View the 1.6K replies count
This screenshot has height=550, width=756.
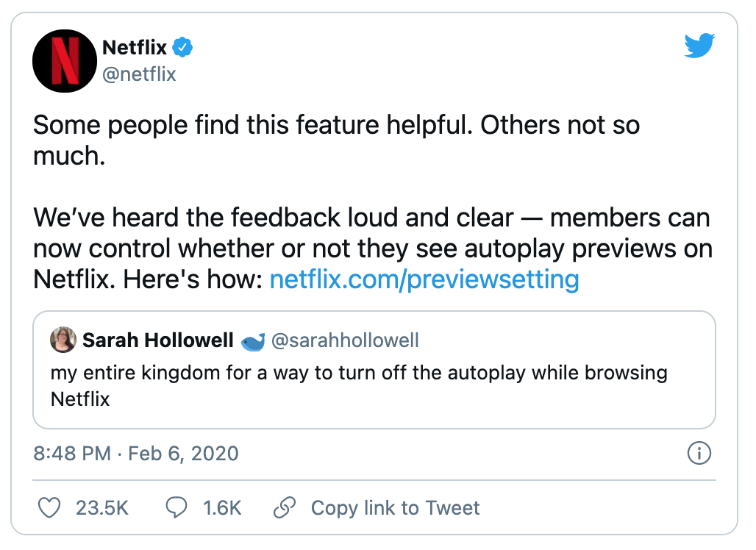(222, 508)
